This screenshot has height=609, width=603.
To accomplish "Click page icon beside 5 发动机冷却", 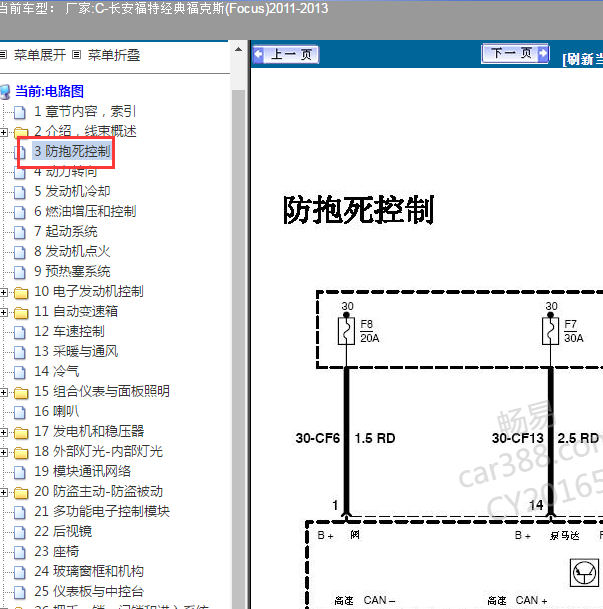I will click(20, 192).
